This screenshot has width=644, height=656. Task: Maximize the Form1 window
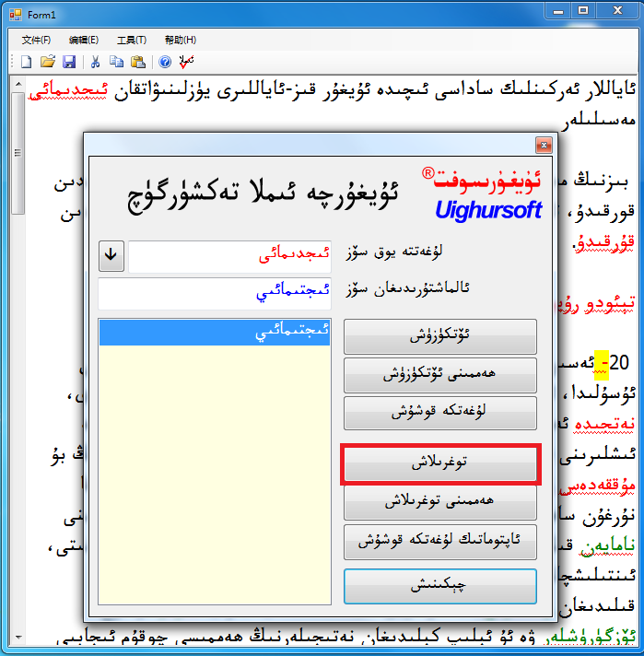point(583,10)
